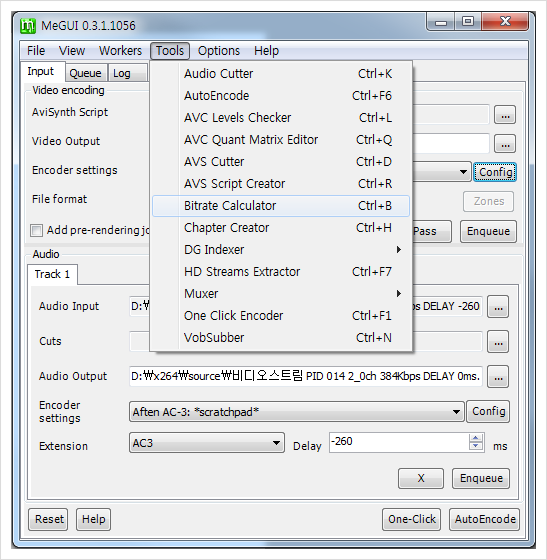Open video encoder settings dropdown arrow
The image size is (547, 560).
[x=463, y=172]
